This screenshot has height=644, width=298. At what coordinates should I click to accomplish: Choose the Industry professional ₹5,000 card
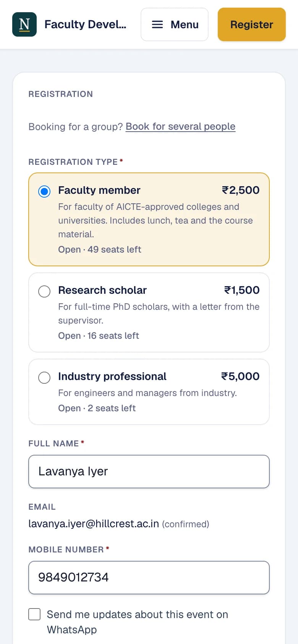[x=149, y=392]
